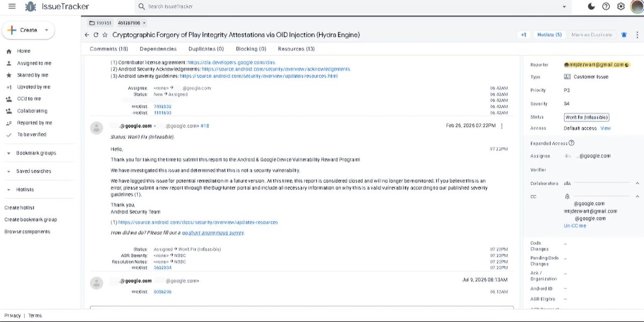Switch to Duplicates (0) tab

(206, 49)
